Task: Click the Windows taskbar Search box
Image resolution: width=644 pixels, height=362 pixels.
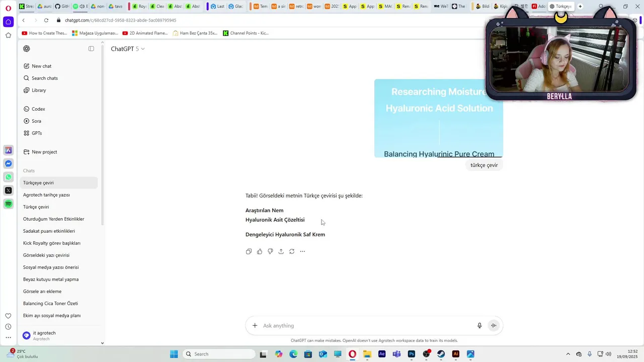Action: point(219,354)
